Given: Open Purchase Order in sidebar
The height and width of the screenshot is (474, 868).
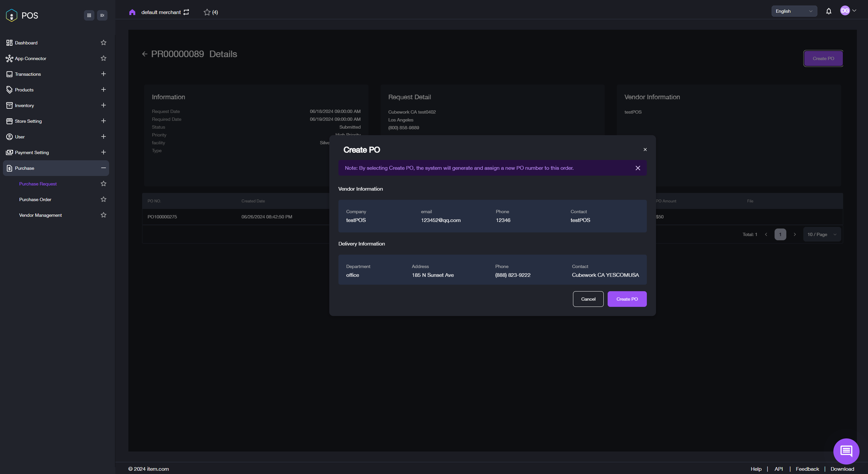Looking at the screenshot, I should click(35, 199).
